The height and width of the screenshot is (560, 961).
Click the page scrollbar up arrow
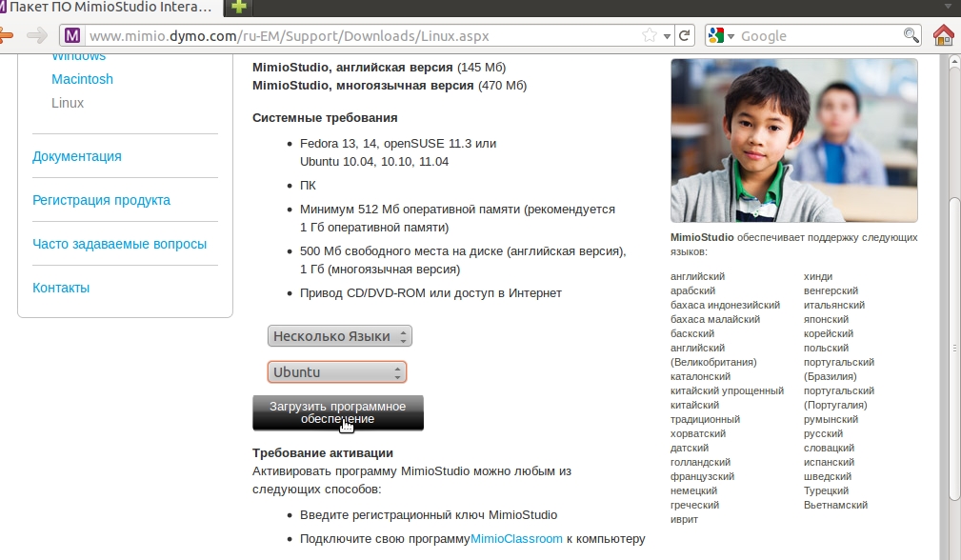(x=954, y=62)
